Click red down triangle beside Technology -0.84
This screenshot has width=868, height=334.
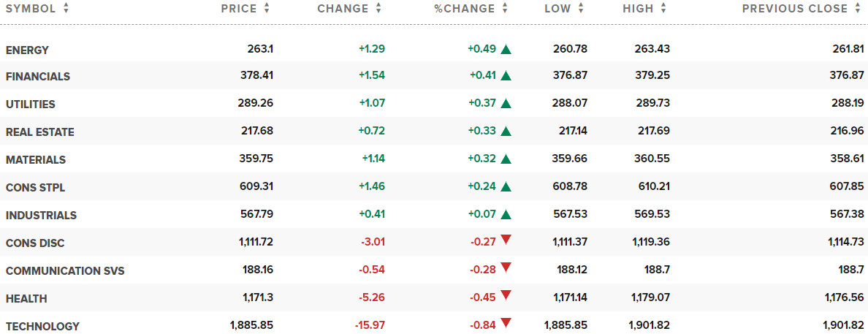click(x=506, y=322)
